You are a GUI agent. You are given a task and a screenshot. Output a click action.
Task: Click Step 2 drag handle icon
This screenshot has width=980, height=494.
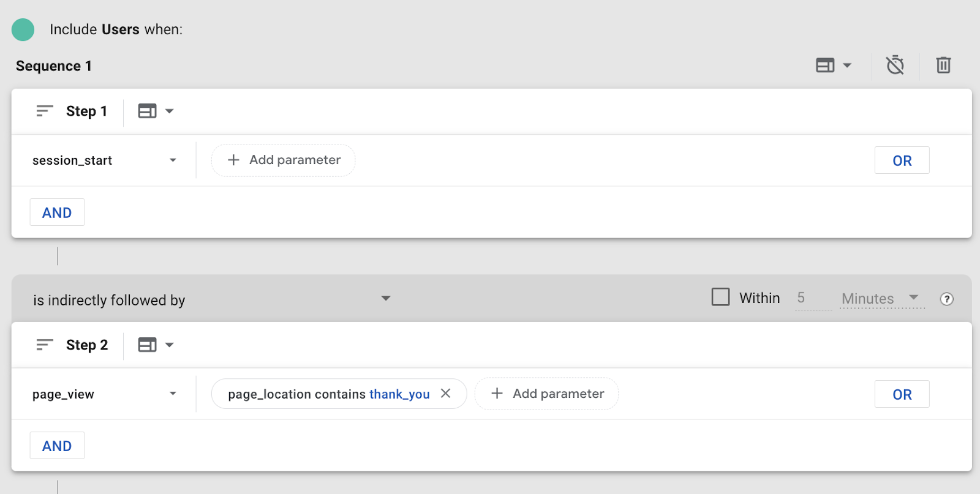pos(45,345)
